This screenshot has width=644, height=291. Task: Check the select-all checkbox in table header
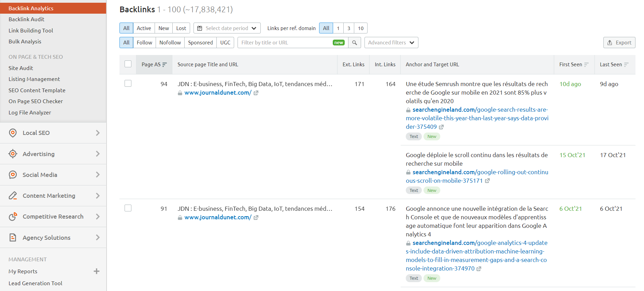[128, 64]
